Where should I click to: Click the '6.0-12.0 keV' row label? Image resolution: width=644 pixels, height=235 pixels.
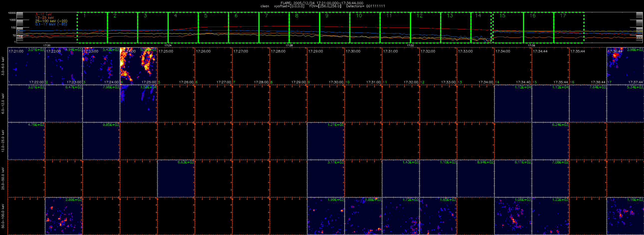pos(3,103)
